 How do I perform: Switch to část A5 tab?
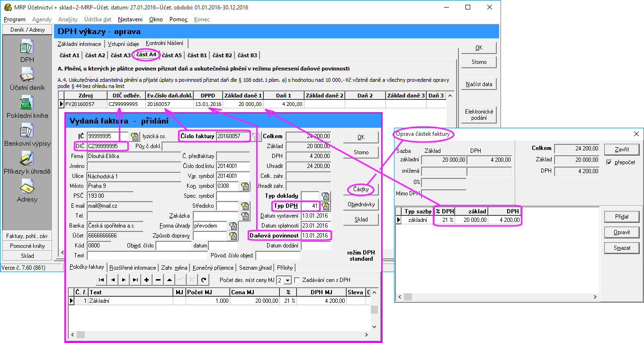(171, 55)
